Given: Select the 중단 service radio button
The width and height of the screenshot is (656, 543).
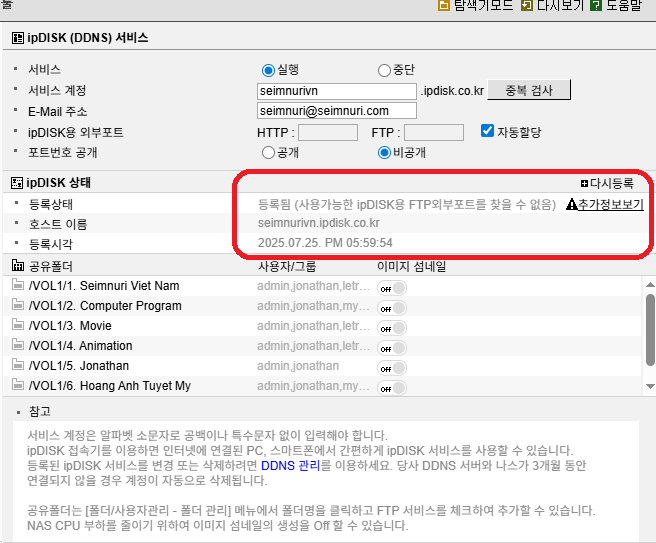Looking at the screenshot, I should pos(384,70).
